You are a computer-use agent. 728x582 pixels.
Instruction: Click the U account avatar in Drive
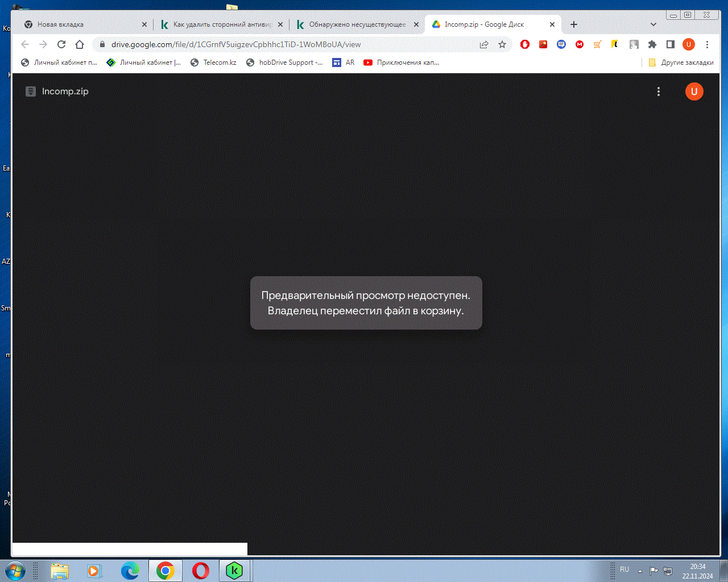pos(694,91)
